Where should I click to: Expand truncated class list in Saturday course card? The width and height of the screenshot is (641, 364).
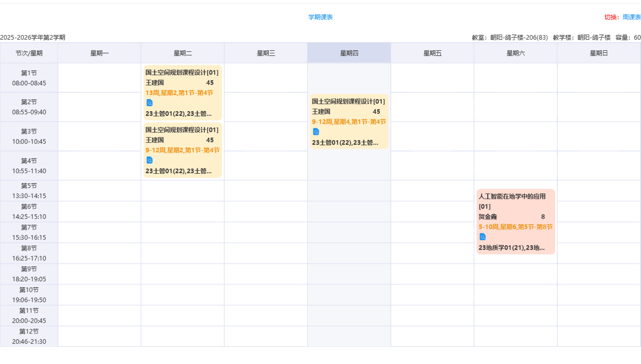[x=511, y=248]
